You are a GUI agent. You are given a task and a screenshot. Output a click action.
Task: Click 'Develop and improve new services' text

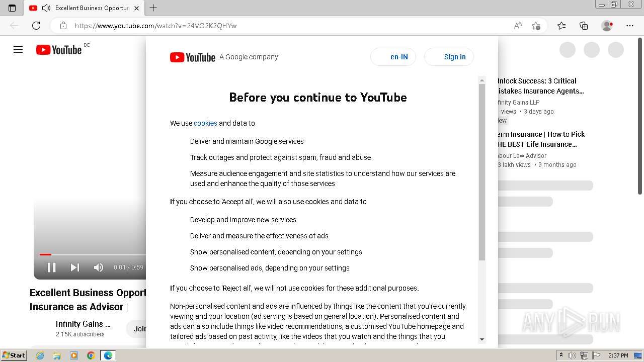point(243,220)
